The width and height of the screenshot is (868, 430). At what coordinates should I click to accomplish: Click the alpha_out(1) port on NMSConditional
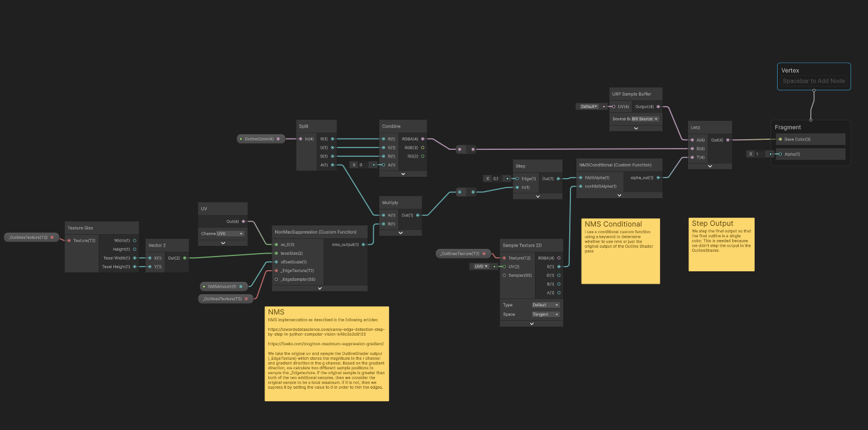pos(658,178)
